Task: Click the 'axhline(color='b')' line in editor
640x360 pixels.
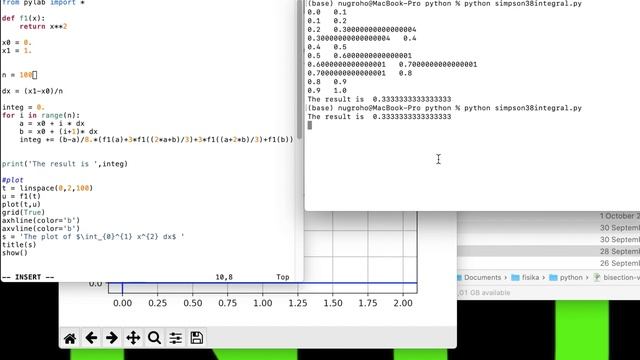Action: 41,220
